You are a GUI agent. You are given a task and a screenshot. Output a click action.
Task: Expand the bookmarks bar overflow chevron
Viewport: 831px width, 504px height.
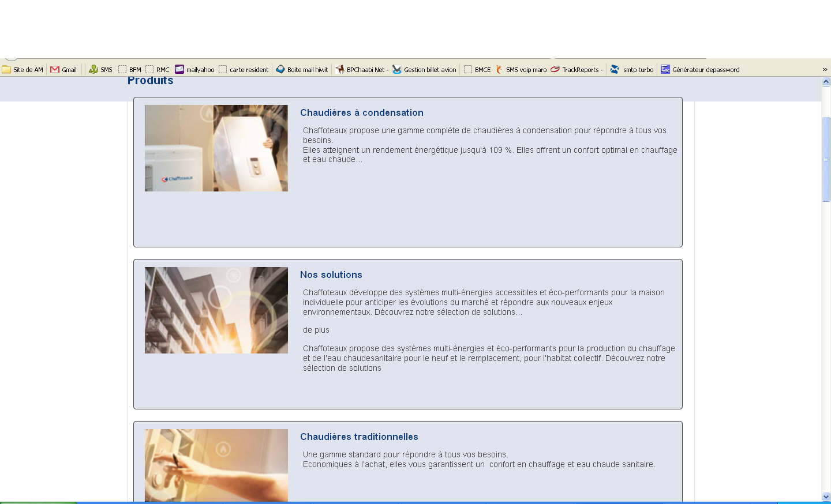[825, 70]
